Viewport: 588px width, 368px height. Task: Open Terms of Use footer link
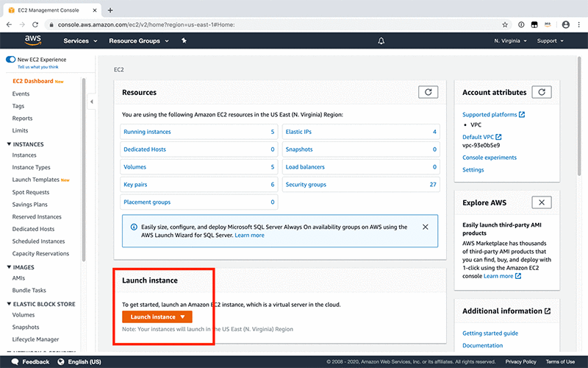[x=560, y=361]
